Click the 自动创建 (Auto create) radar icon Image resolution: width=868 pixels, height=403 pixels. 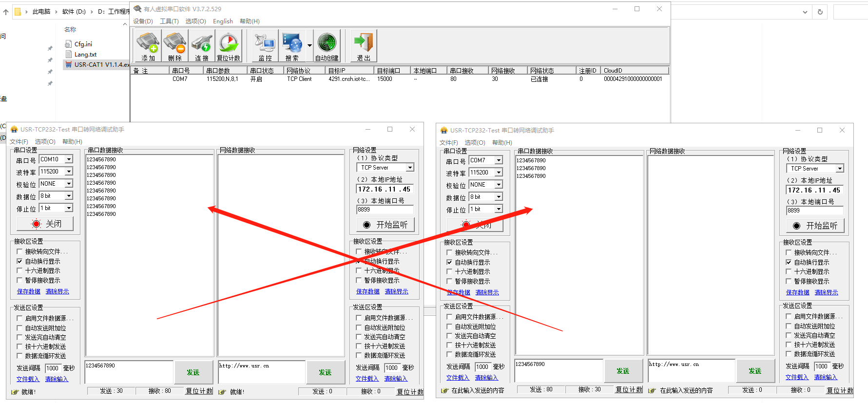[x=327, y=46]
